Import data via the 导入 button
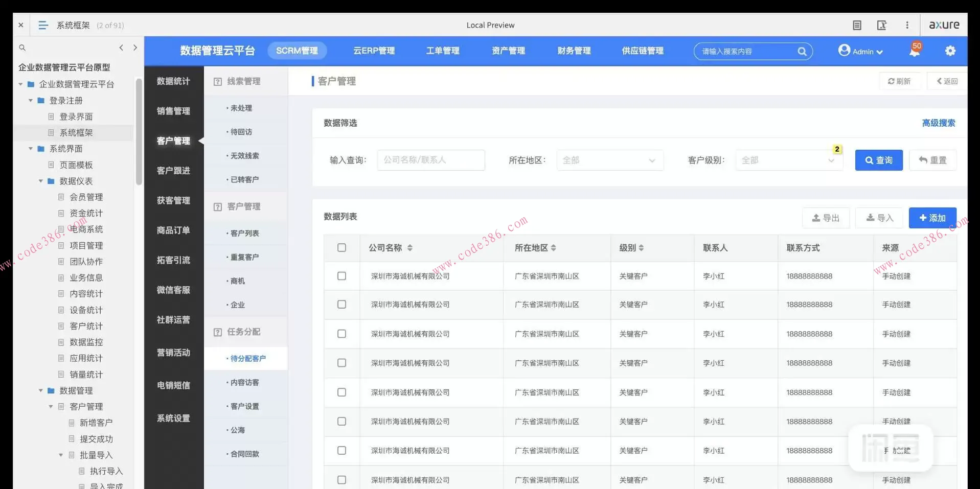Viewport: 980px width, 489px height. 879,218
